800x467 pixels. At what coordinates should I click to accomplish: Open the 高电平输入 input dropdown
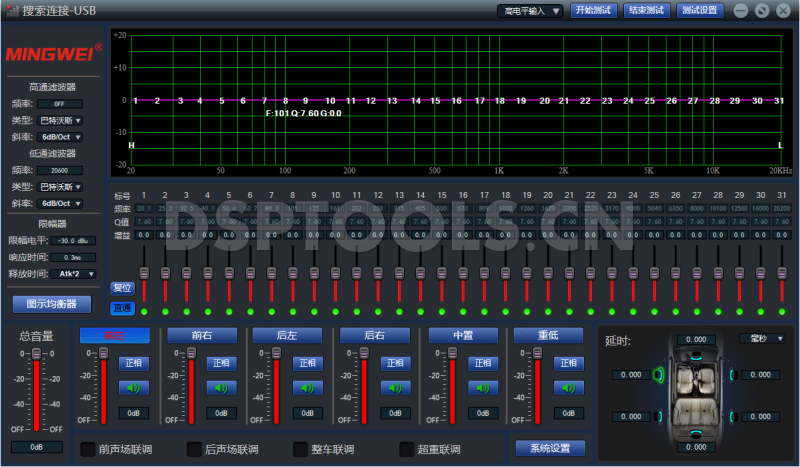pos(530,11)
